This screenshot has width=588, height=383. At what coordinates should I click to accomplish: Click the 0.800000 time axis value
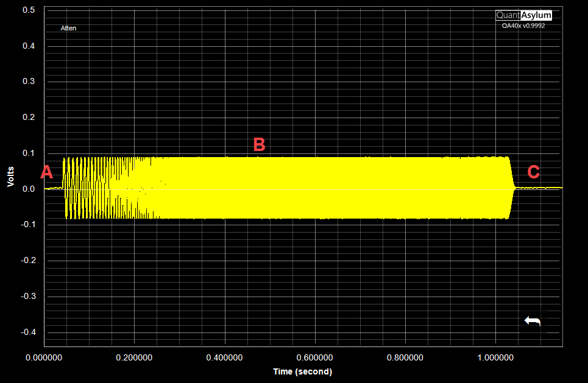click(405, 357)
